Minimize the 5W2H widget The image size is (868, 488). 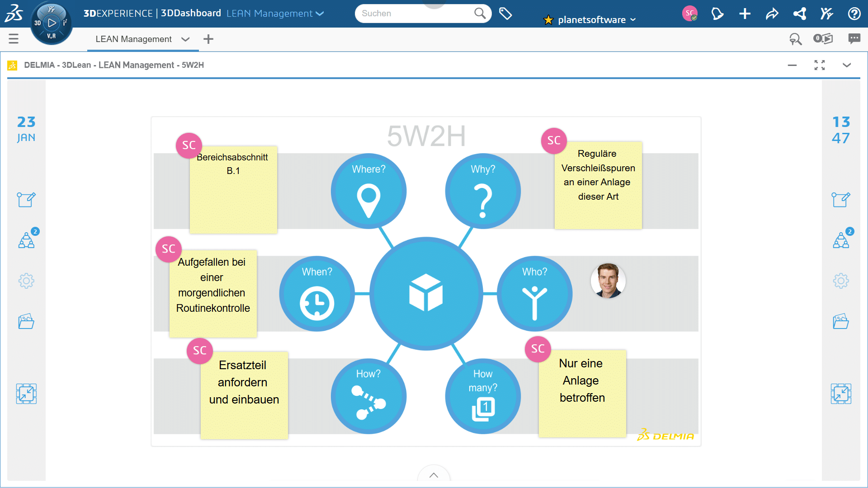(792, 65)
